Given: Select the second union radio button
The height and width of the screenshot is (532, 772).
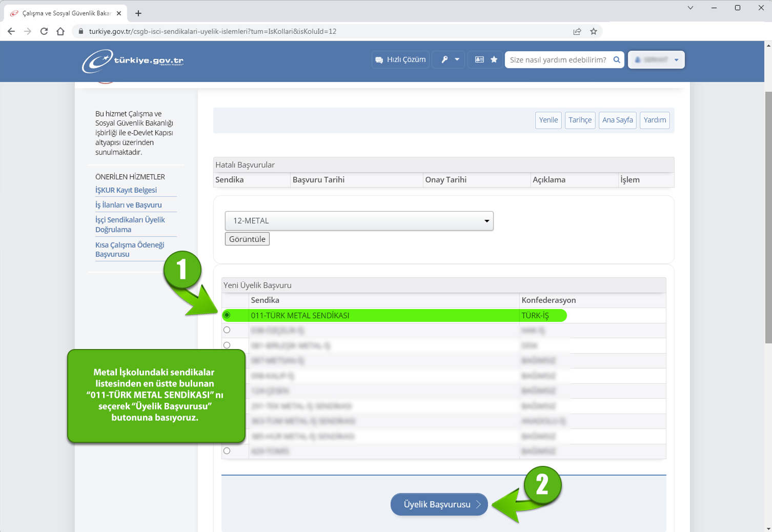Looking at the screenshot, I should (x=227, y=330).
